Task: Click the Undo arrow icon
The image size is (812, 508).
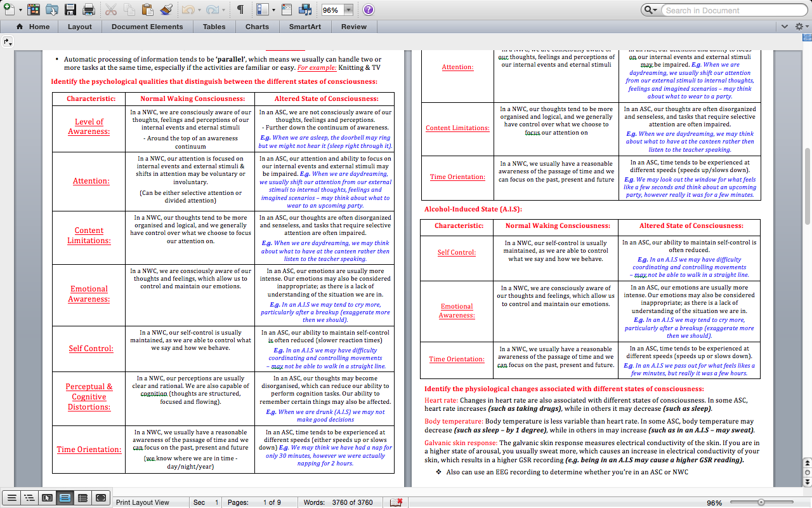Action: [x=187, y=10]
